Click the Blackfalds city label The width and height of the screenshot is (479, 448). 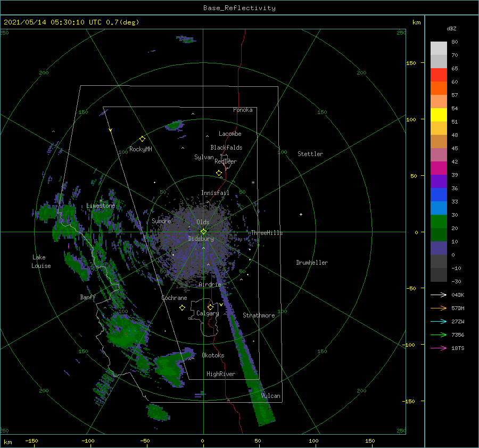click(x=226, y=148)
